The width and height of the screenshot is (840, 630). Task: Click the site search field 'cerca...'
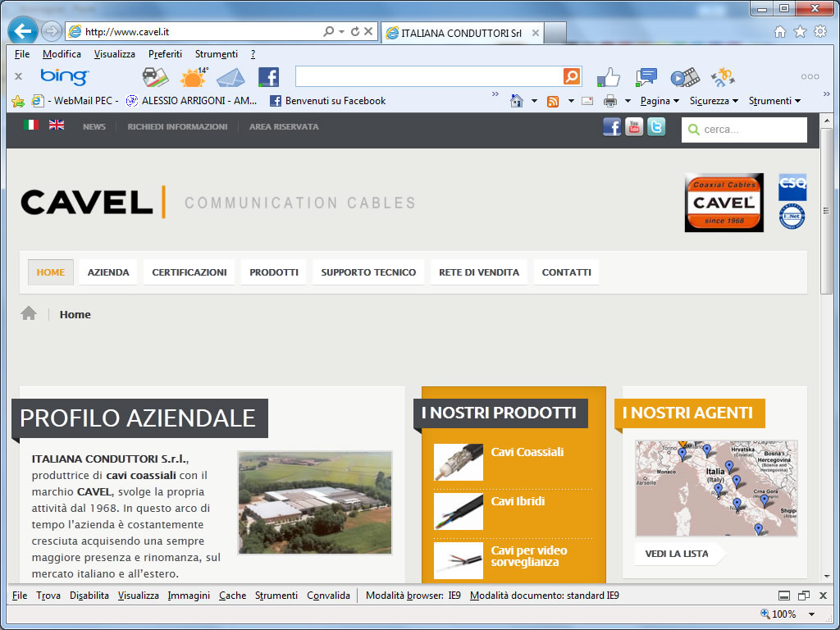pos(744,130)
